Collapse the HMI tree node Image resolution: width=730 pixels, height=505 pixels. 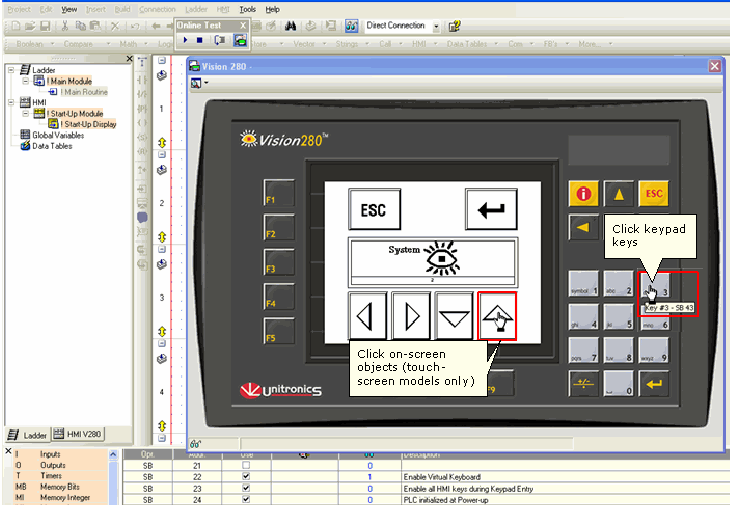pos(11,102)
